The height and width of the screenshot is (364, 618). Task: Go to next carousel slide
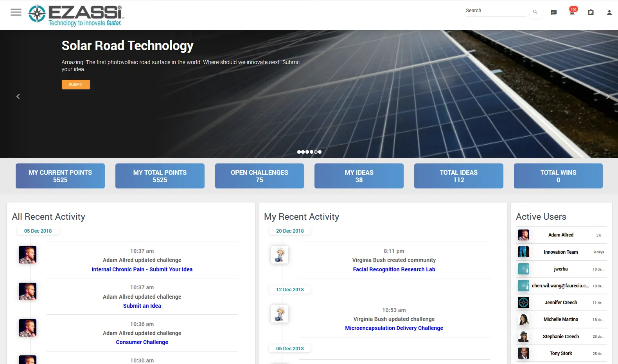tap(607, 97)
